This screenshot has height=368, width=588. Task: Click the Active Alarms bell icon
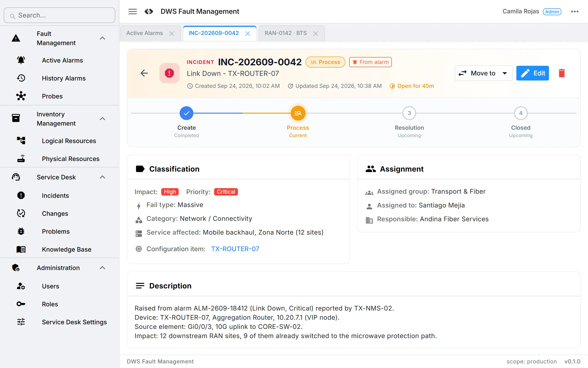tap(21, 60)
